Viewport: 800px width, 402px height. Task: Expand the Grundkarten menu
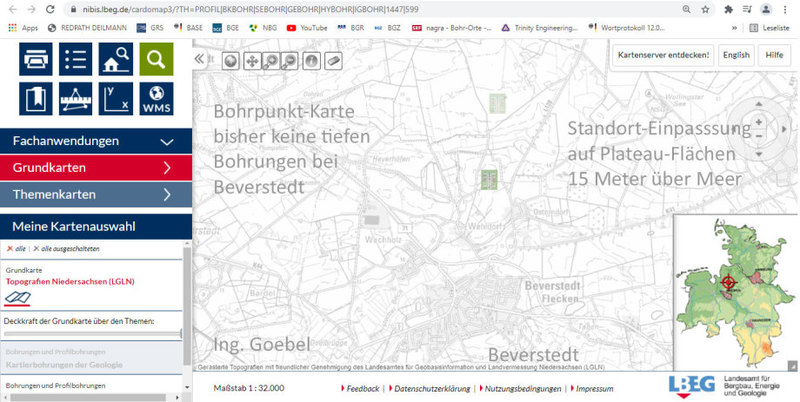(95, 168)
